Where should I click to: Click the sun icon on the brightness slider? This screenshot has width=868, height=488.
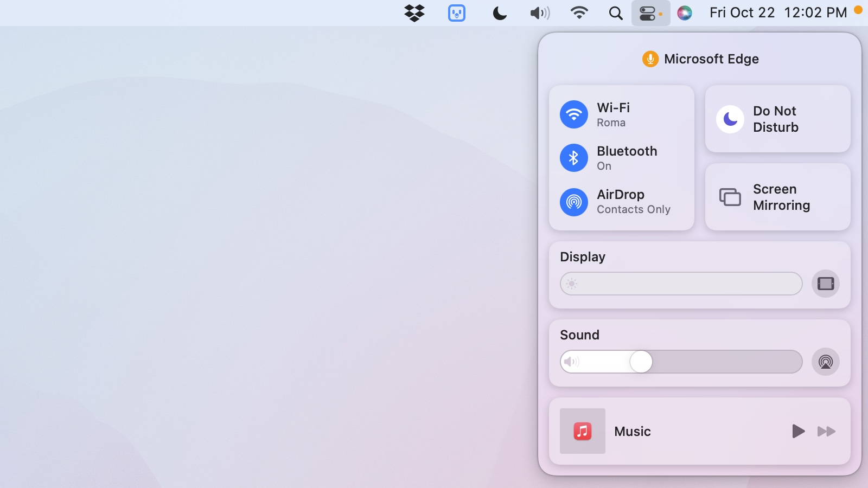(571, 284)
